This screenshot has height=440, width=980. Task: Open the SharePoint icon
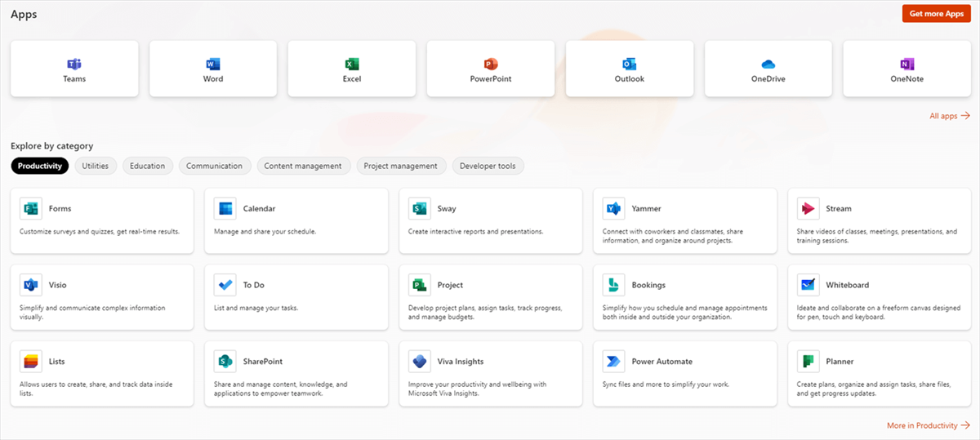coord(225,362)
